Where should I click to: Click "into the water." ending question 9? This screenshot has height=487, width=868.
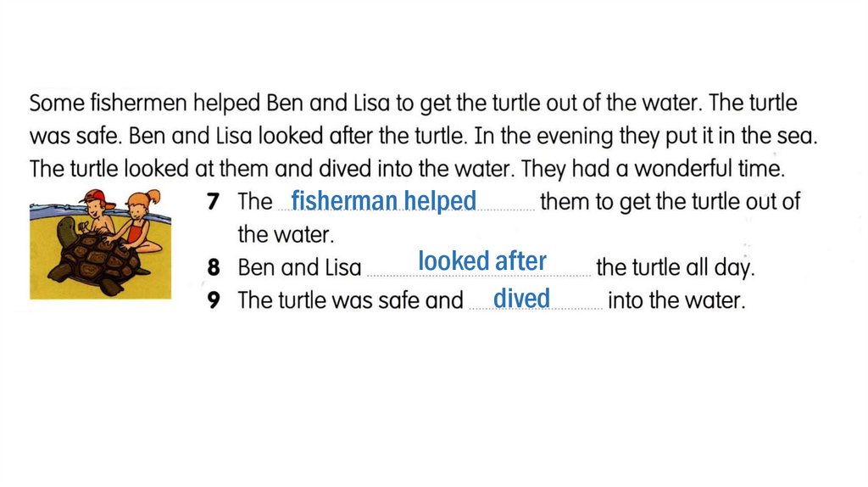coord(676,301)
